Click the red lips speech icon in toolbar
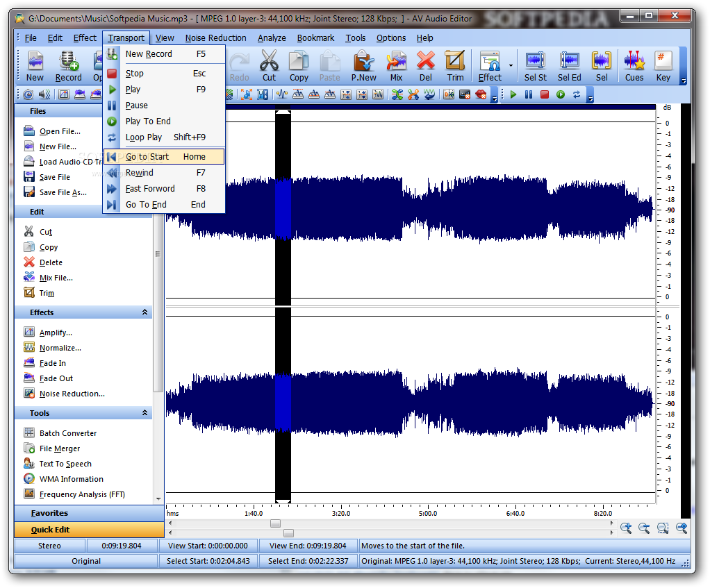Screen dimensions: 710x588 tap(481, 94)
